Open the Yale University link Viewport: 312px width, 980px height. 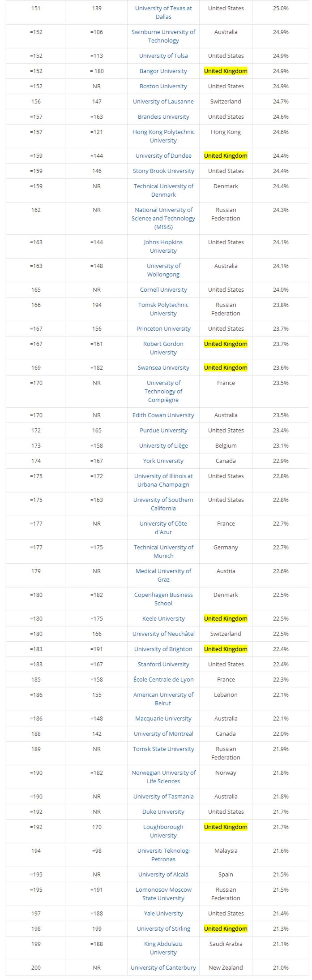coord(163,913)
